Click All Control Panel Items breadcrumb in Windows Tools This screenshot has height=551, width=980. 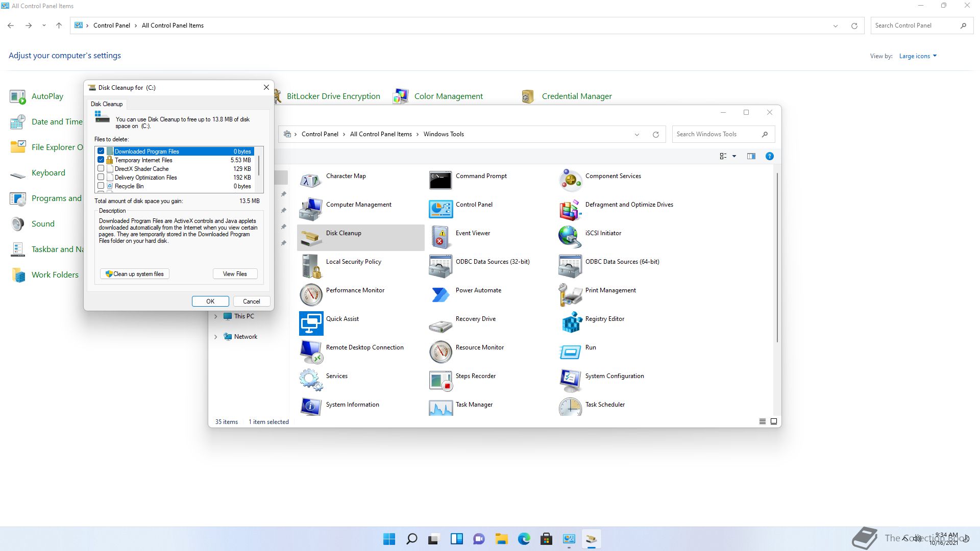pos(381,134)
